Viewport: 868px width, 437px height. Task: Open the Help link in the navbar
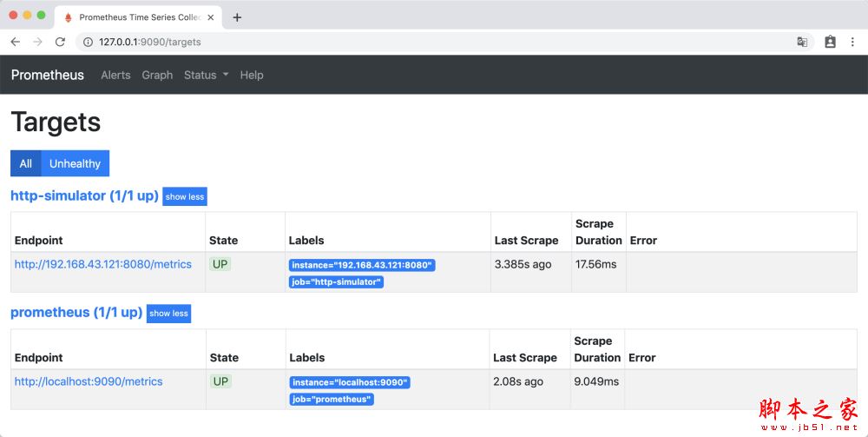[252, 76]
